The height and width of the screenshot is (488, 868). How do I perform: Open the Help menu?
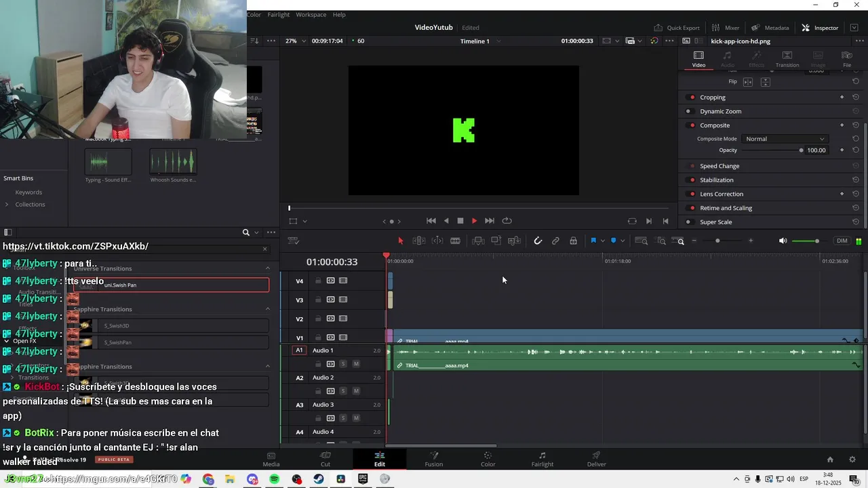(339, 14)
